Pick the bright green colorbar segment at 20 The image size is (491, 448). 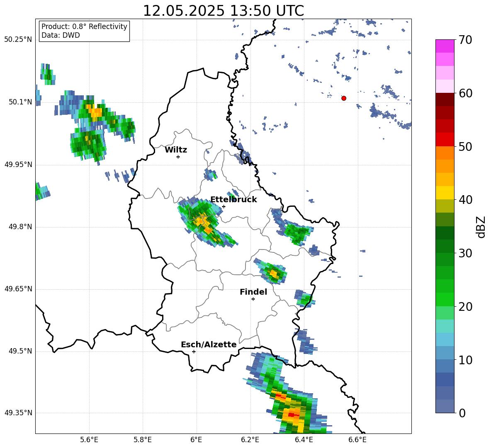[x=445, y=299]
